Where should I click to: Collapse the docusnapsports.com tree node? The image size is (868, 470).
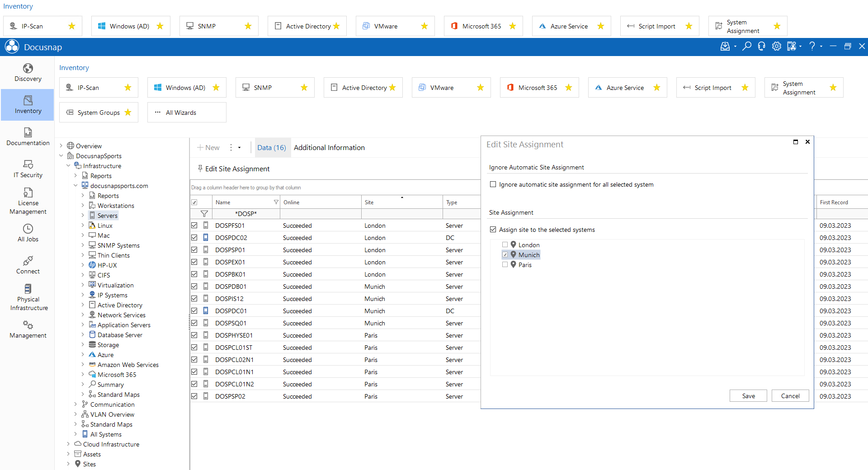[x=75, y=186]
